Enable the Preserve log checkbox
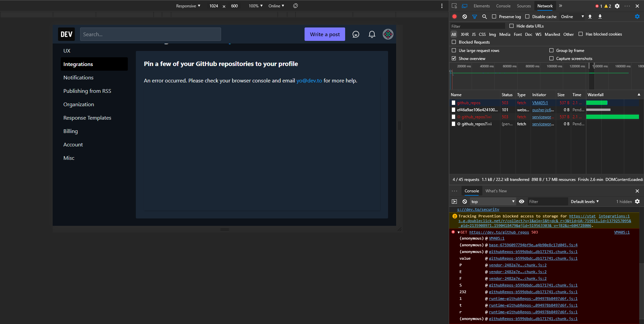The width and height of the screenshot is (644, 324). 494,16
